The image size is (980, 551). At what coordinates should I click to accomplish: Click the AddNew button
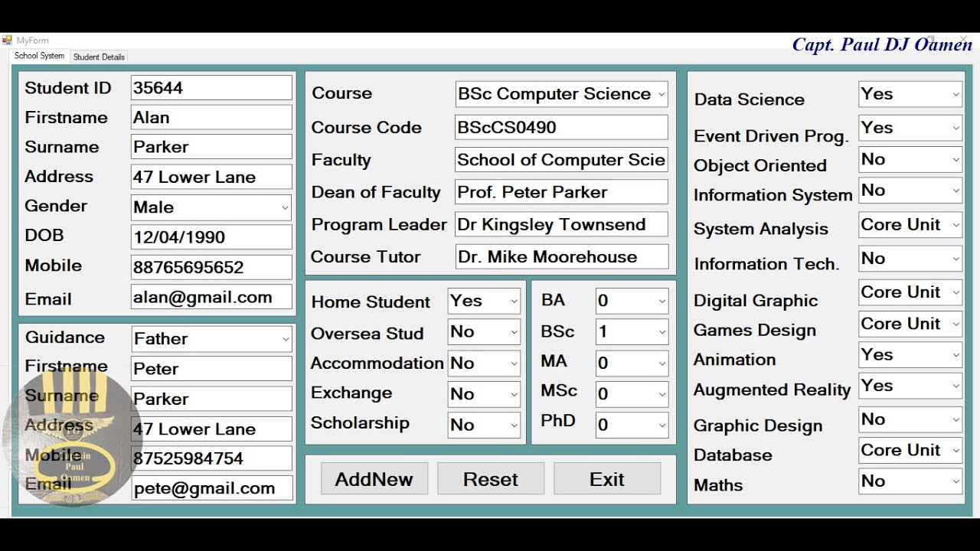[374, 479]
